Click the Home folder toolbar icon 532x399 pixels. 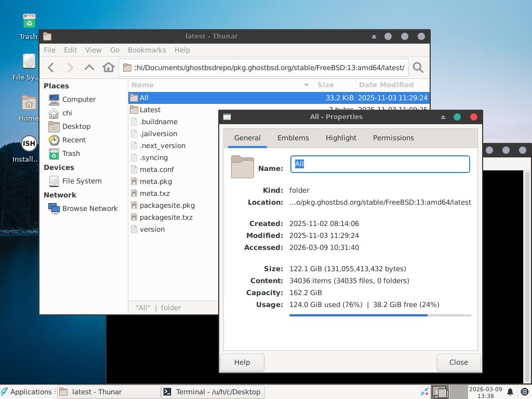109,68
